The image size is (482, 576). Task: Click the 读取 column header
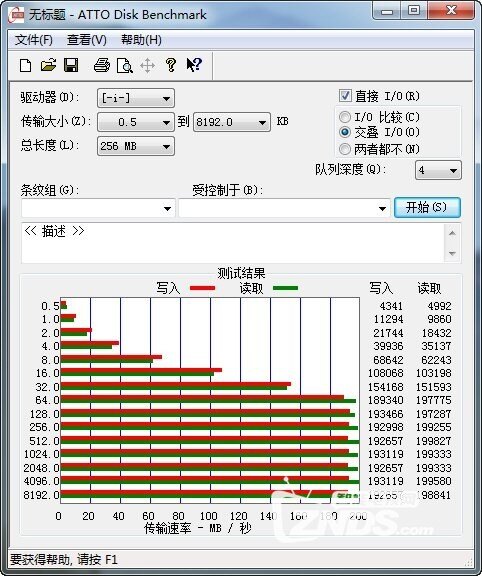[x=429, y=288]
